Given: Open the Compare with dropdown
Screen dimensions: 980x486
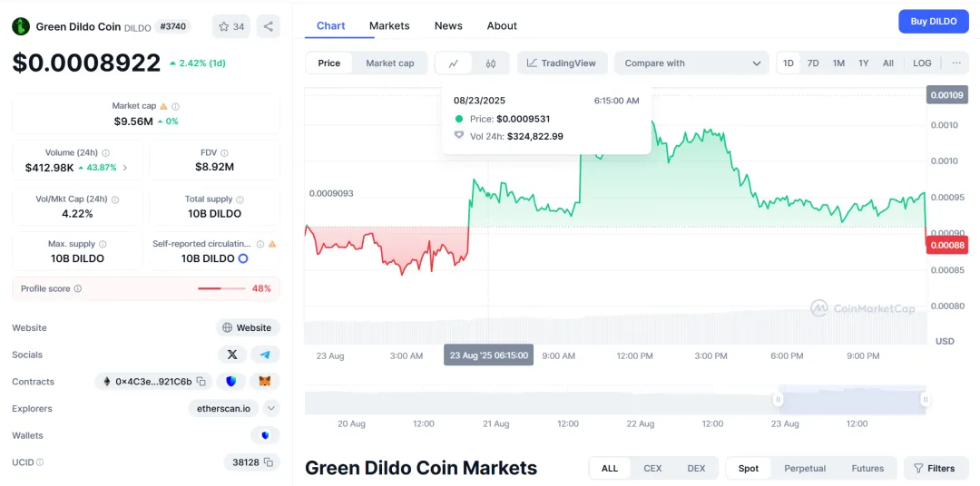Looking at the screenshot, I should tap(692, 63).
